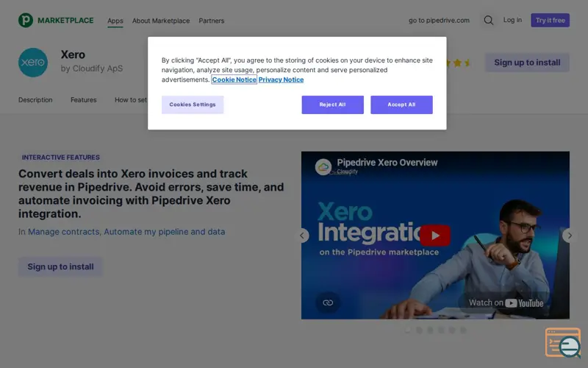Click the Xero app title
Viewport: 588px width, 368px height.
(x=73, y=54)
